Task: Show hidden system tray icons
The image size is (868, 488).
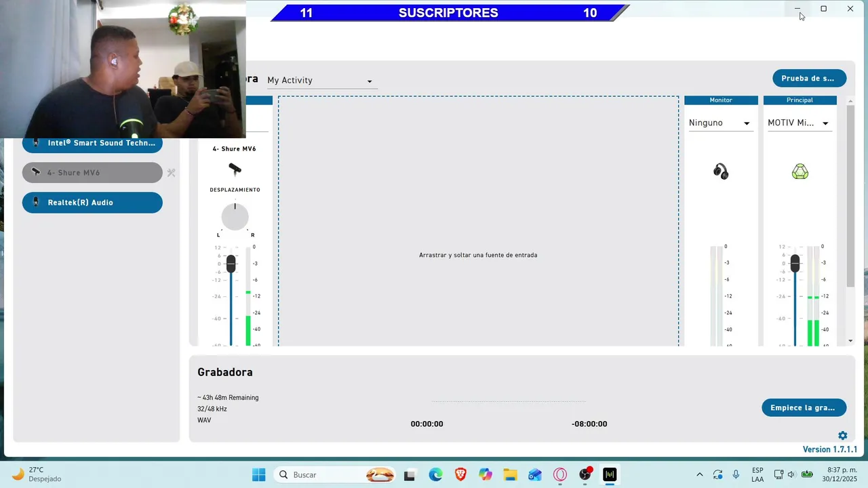Action: tap(699, 474)
